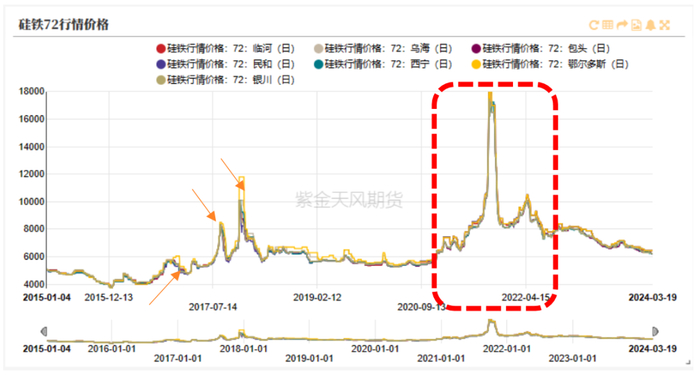Viewport: 700px width, 375px height.
Task: Click the 2018-01-01 date on range slider
Action: tap(244, 349)
